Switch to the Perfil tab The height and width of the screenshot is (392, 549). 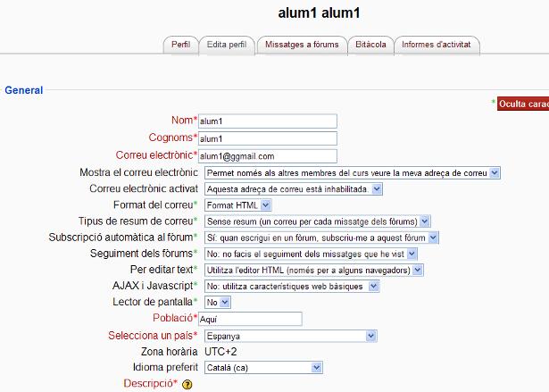(180, 45)
